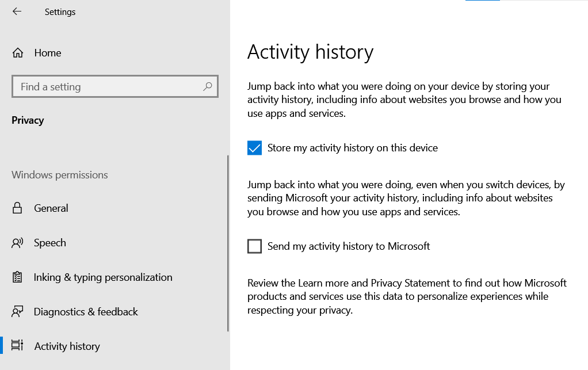Viewport: 588px width, 370px height.
Task: Select the Inking & typing clipboard icon
Action: tap(17, 277)
